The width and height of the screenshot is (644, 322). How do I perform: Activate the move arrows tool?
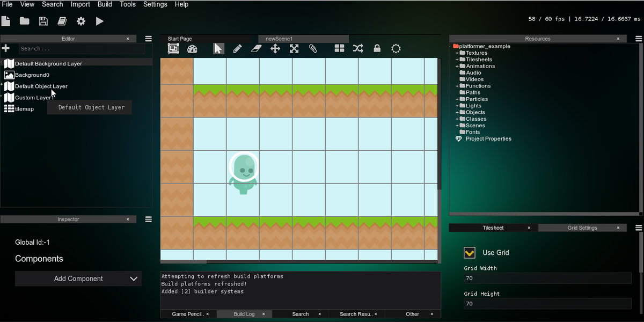pyautogui.click(x=275, y=49)
